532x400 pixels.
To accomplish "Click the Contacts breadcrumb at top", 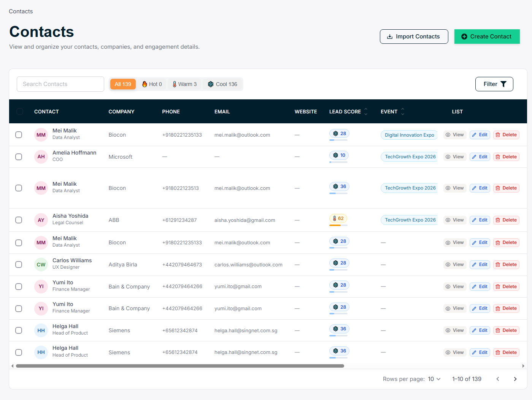I will (x=21, y=11).
